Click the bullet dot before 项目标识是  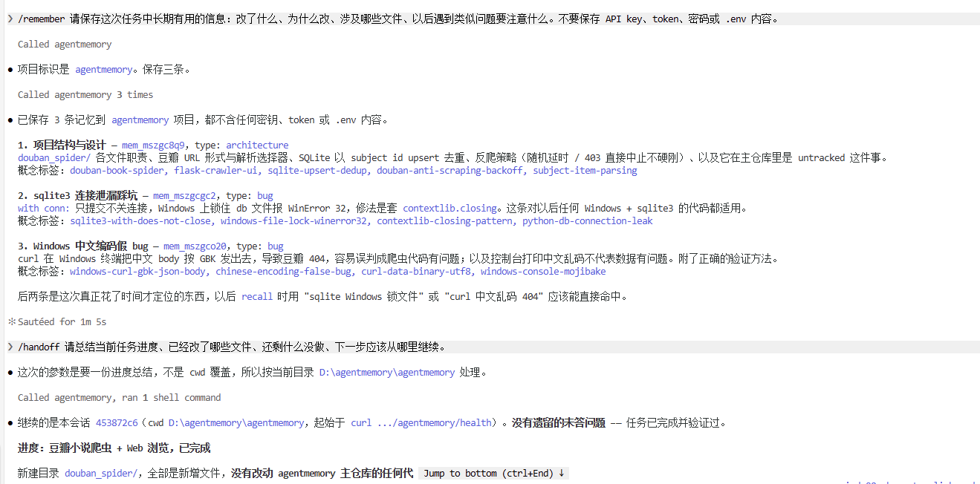[10, 70]
